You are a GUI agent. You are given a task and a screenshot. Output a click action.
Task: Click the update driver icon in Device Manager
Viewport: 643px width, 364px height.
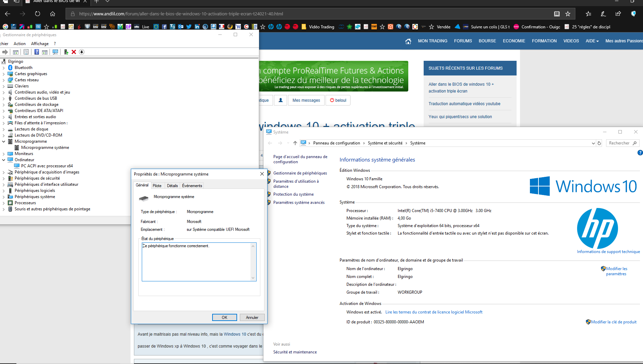66,52
